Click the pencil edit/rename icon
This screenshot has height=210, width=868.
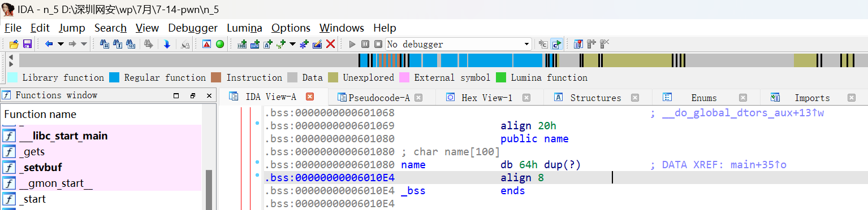click(x=317, y=43)
